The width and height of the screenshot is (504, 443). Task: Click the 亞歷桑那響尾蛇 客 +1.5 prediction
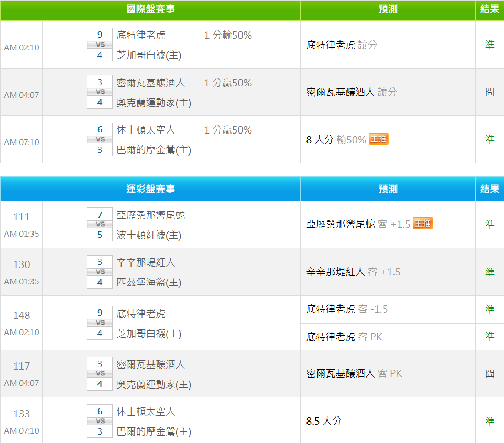(358, 224)
